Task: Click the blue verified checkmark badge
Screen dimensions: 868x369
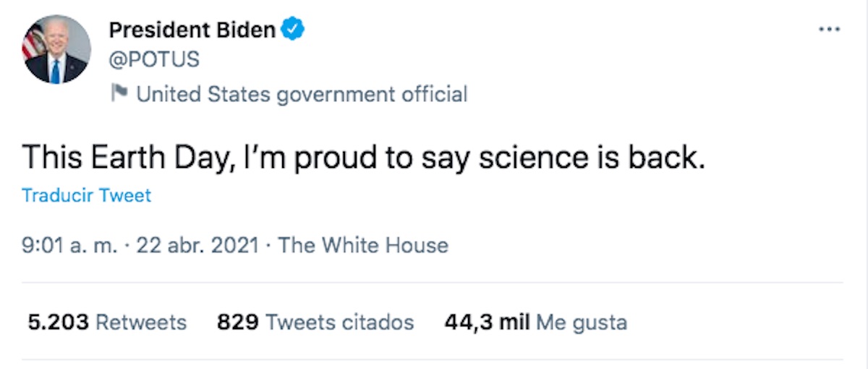Action: pos(292,30)
